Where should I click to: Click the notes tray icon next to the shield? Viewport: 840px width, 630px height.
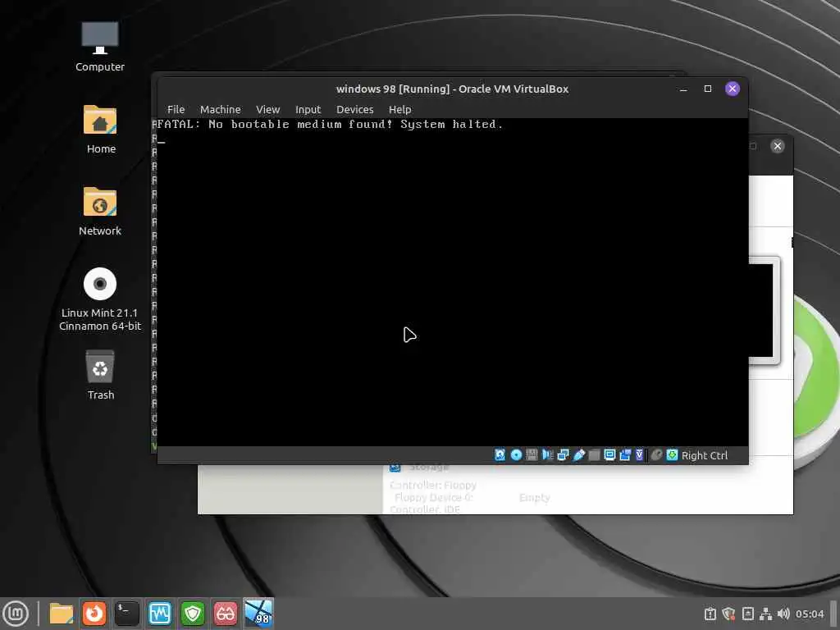pos(748,614)
